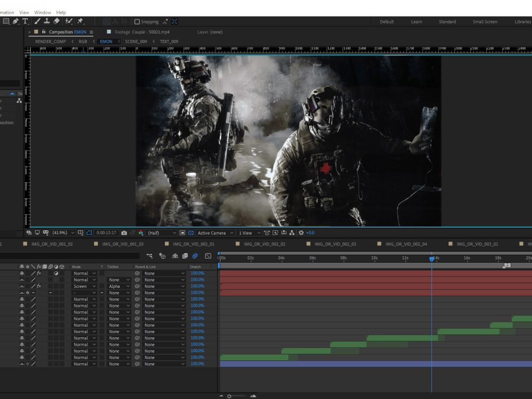The width and height of the screenshot is (532, 399).
Task: Click the Choose grid and guide options icon
Action: 80,233
